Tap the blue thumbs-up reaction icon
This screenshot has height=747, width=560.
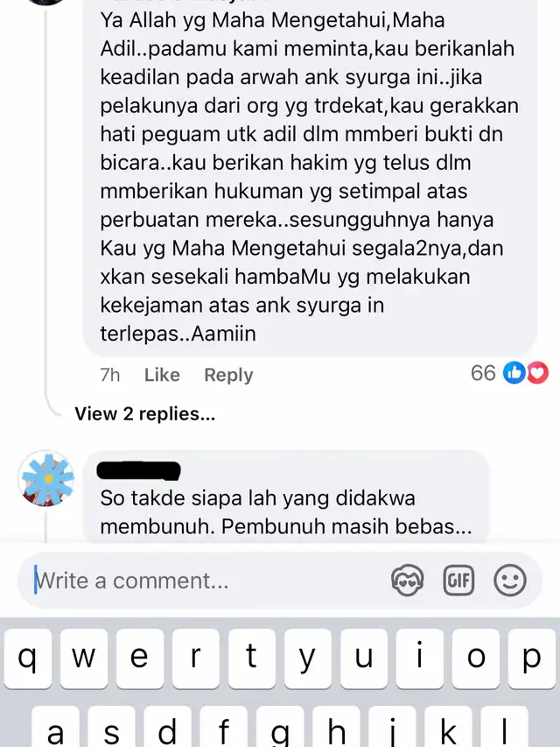[x=514, y=373]
